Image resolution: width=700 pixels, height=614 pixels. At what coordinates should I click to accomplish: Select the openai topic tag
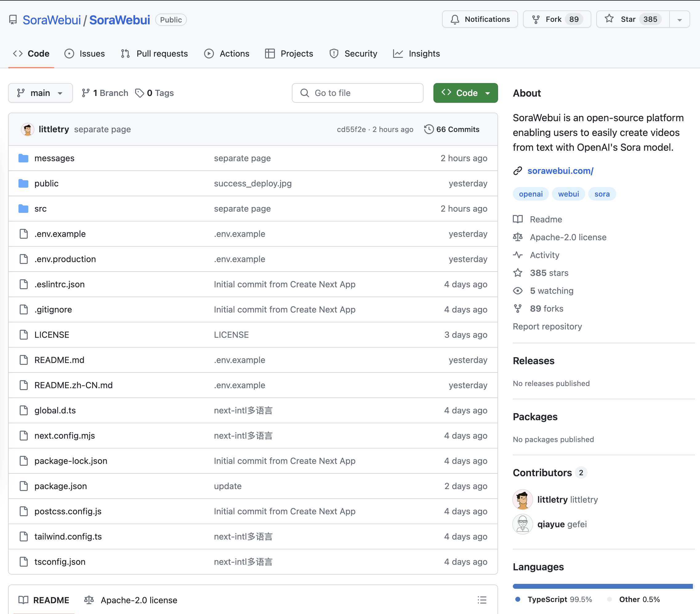coord(530,194)
